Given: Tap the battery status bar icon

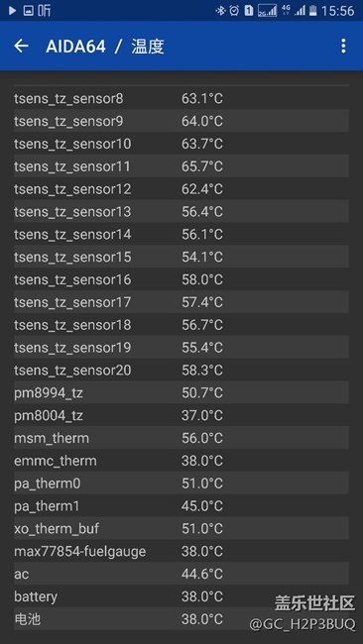Looking at the screenshot, I should coord(313,11).
